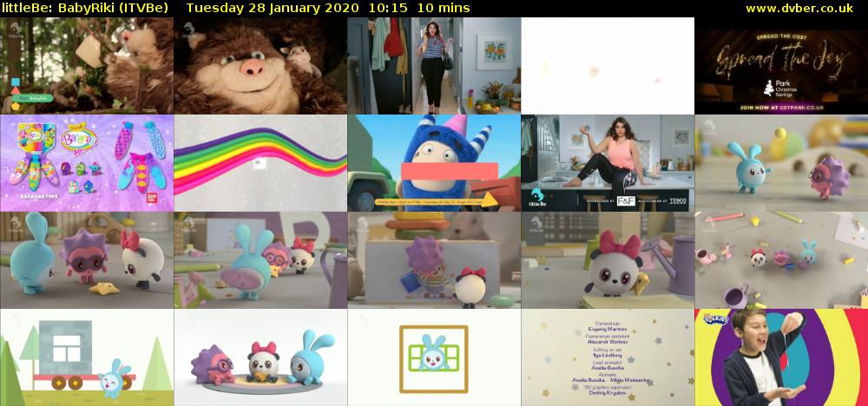
Task: Select the panda beside watering can thumbnail
Action: click(x=608, y=260)
